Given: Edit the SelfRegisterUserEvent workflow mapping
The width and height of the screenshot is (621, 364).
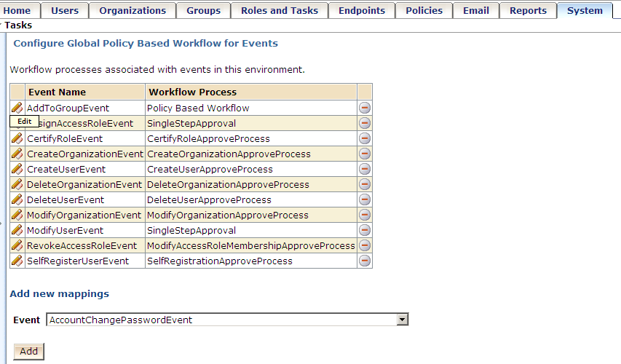Looking at the screenshot, I should click(x=17, y=261).
